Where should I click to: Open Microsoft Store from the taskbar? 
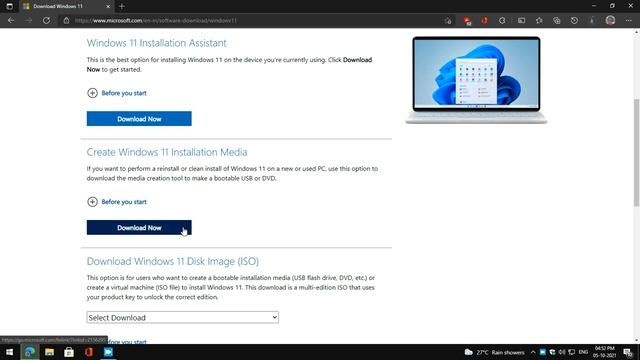click(69, 352)
